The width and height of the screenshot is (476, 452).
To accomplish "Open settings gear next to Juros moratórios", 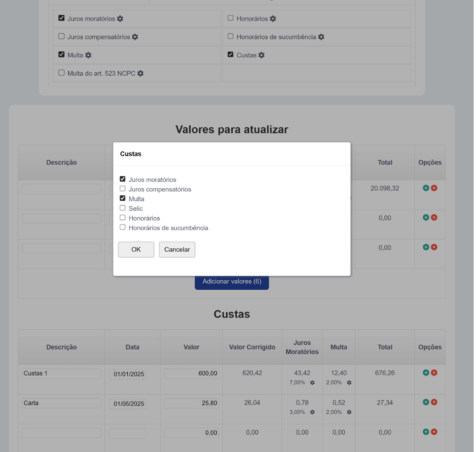I will (120, 19).
